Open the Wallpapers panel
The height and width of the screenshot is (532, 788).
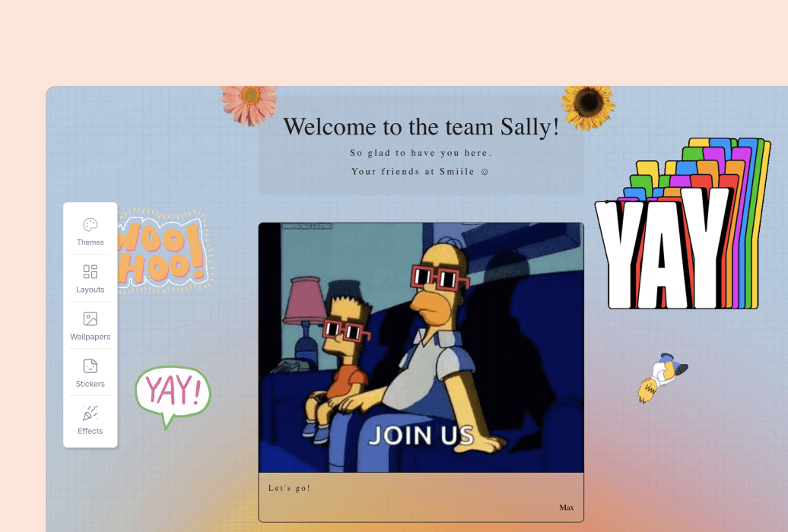pos(90,326)
